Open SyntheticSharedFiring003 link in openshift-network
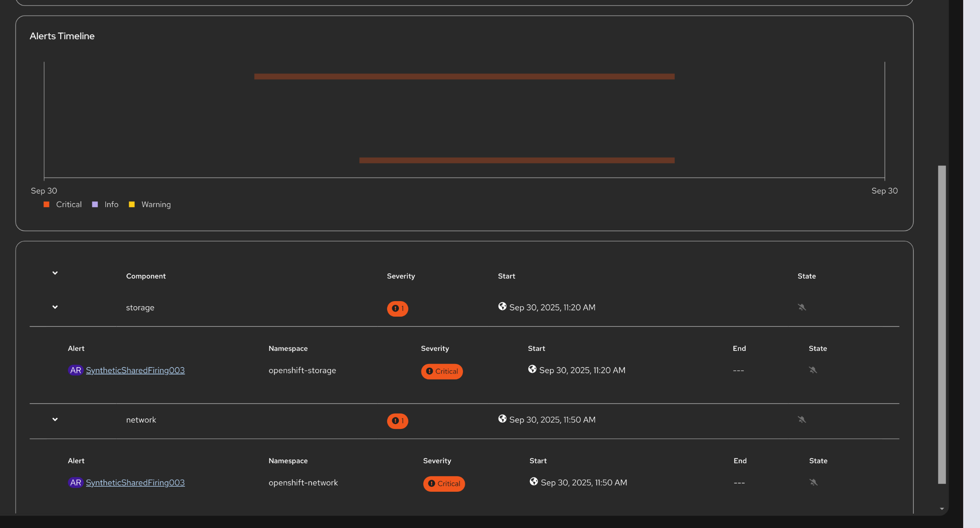This screenshot has width=980, height=528. point(135,482)
